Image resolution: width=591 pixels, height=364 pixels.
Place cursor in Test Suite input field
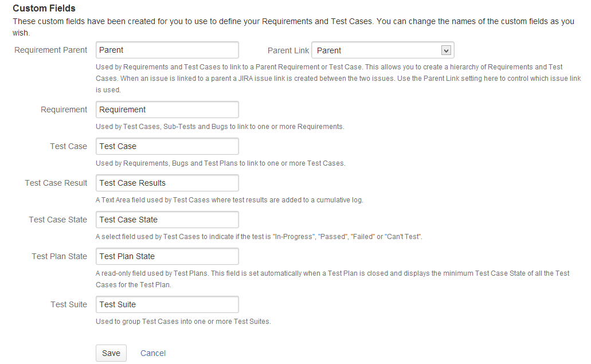[167, 304]
